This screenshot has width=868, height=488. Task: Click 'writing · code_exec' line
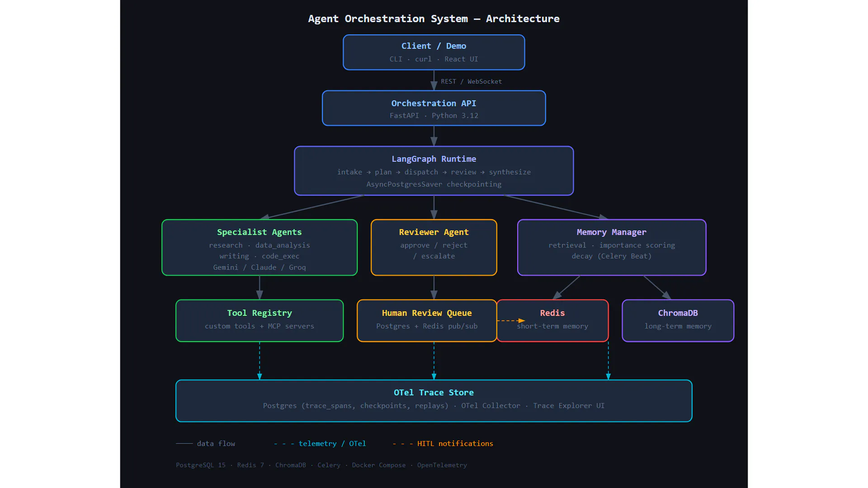[x=259, y=256]
